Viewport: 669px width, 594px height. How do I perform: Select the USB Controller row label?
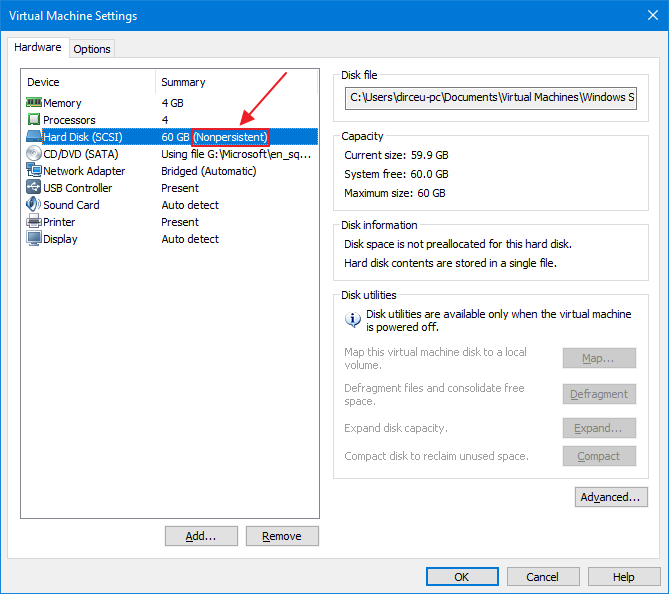click(x=78, y=188)
